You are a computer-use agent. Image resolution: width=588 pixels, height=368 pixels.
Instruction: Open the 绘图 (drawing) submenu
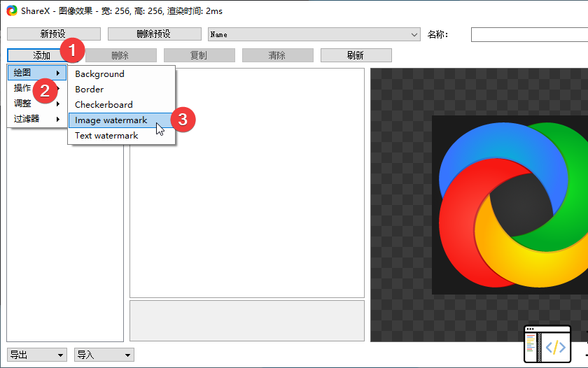pos(36,73)
